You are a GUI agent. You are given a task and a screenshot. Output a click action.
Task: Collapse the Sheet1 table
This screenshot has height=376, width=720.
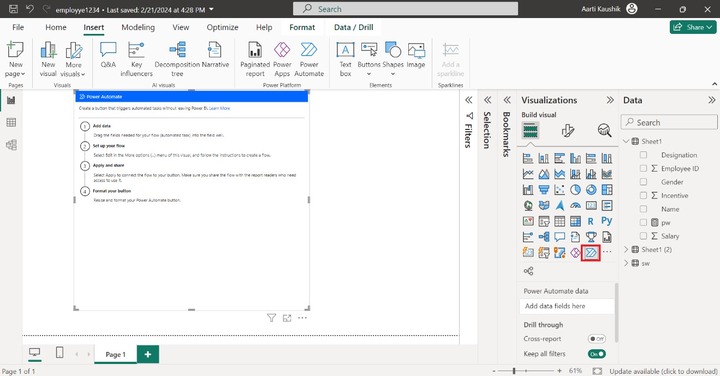coord(626,141)
